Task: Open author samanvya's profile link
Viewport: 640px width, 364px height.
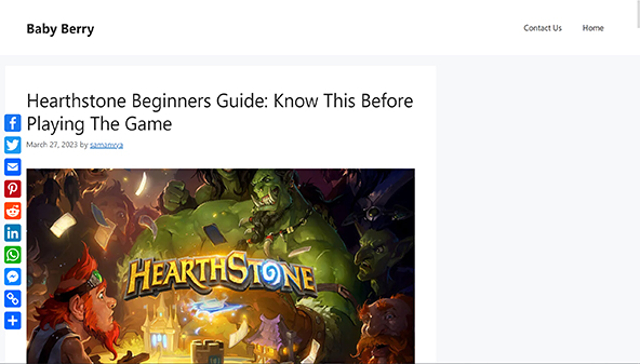Action: tap(106, 145)
